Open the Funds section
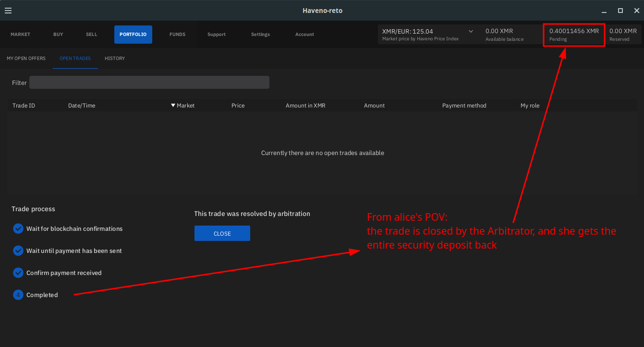Viewport: 644px width, 347px height. point(177,35)
